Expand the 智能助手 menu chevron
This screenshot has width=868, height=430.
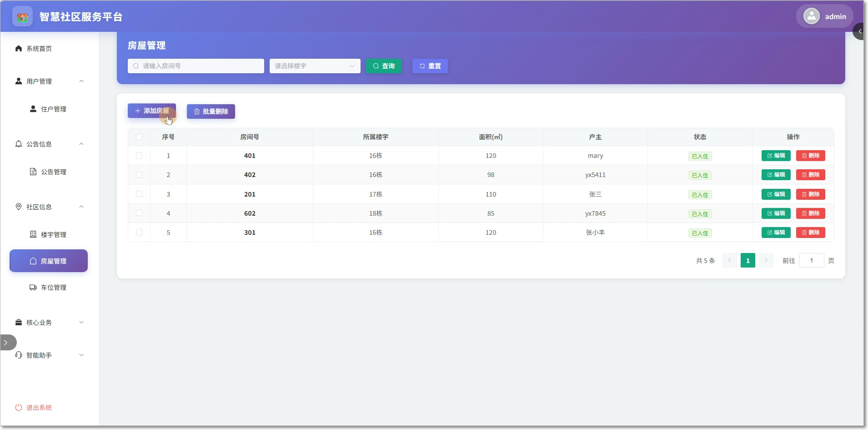[81, 355]
